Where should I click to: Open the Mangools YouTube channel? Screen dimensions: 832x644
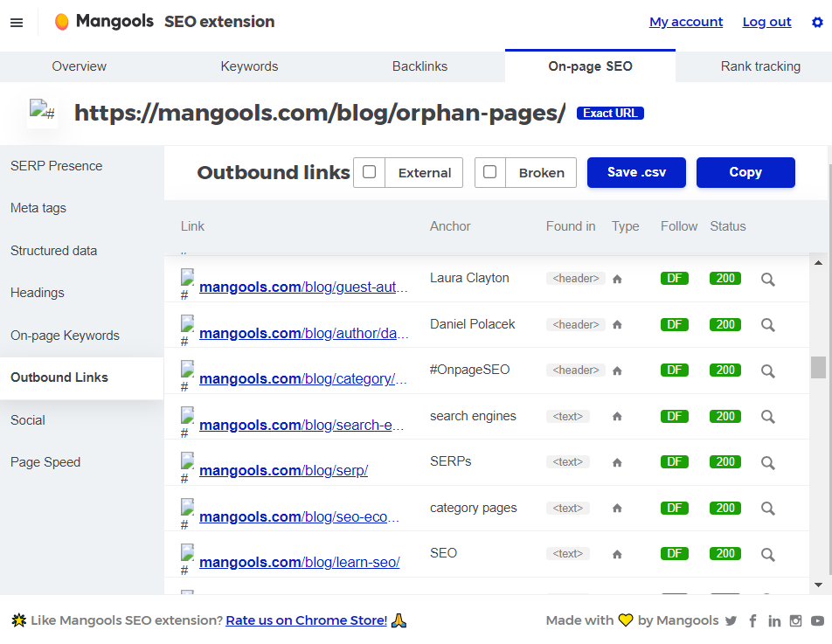pos(817,620)
